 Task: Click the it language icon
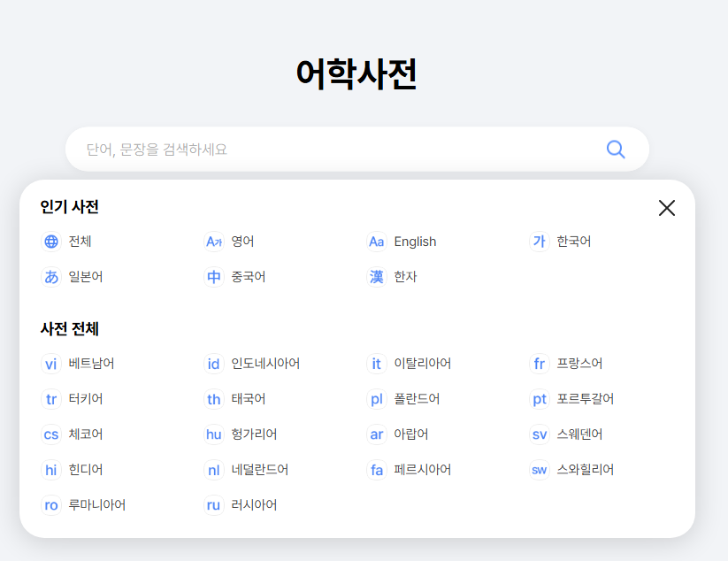377,364
